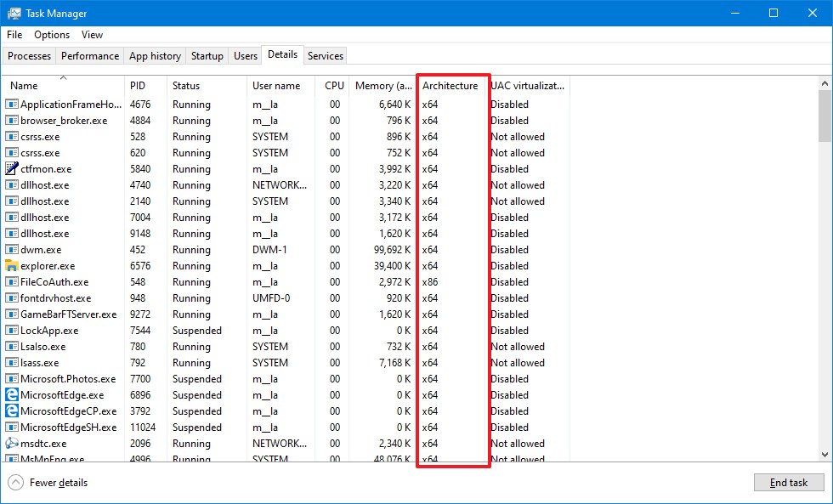The image size is (833, 504).
Task: Click the msdtc.exe process icon
Action: coord(12,444)
